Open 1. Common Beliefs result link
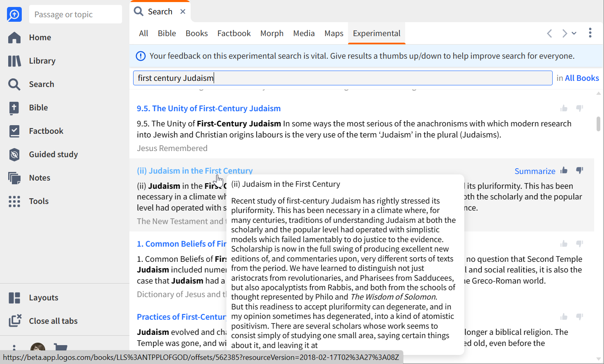 click(182, 244)
